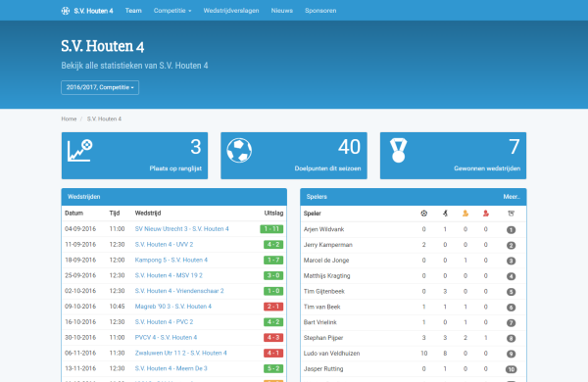588x382 pixels.
Task: Click the shirt number icon column header
Action: pos(511,214)
